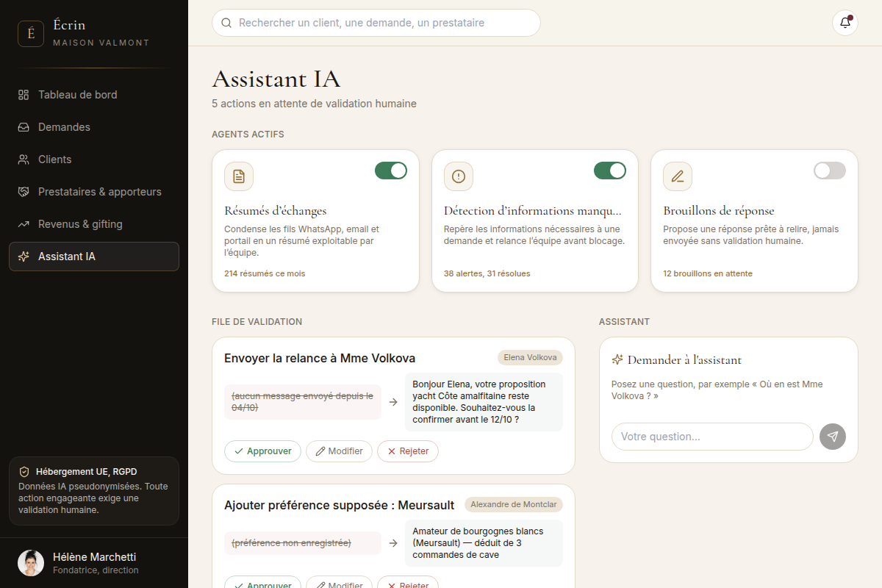Image resolution: width=882 pixels, height=588 pixels.
Task: Click the struck-through 'aucun message envoyé' text
Action: [x=303, y=402]
